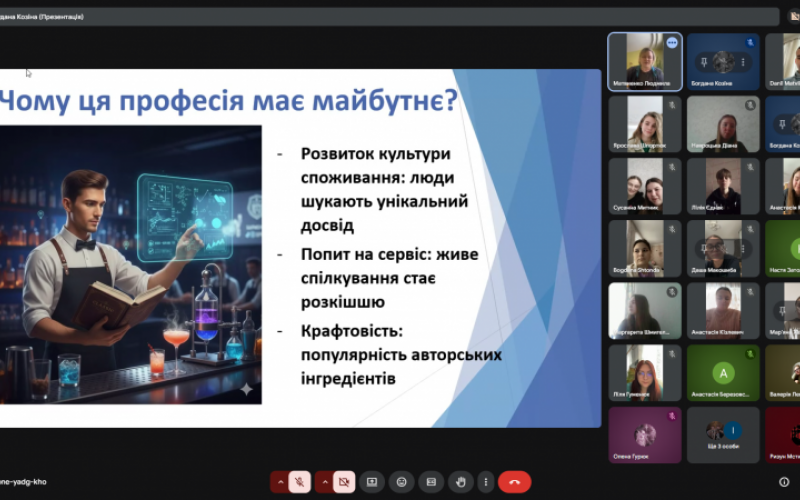
Task: Open meeting details info icon
Action: point(784,482)
